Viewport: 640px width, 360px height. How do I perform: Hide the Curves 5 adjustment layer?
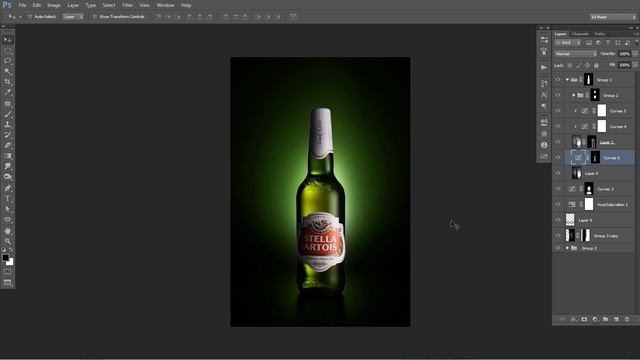[x=558, y=111]
